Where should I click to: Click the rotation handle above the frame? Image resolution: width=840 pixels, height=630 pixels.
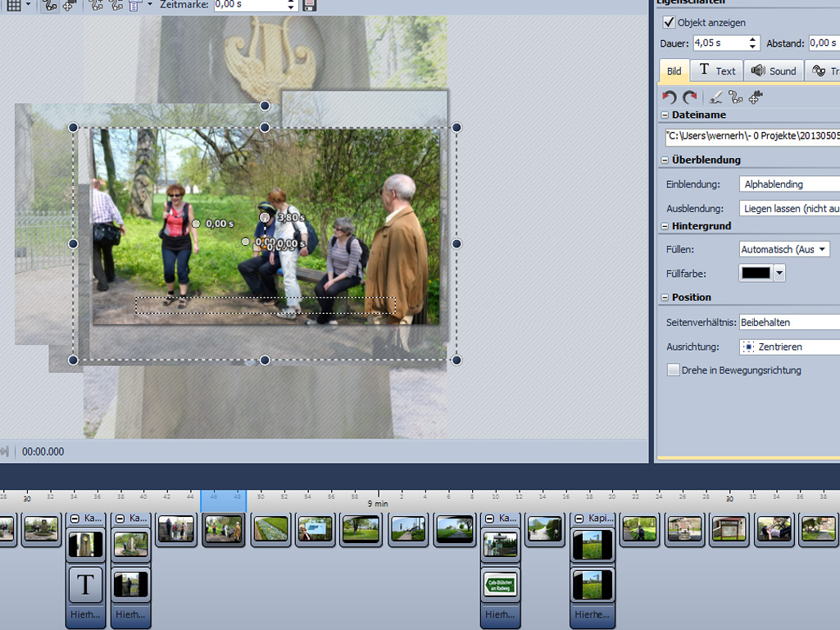pyautogui.click(x=265, y=106)
